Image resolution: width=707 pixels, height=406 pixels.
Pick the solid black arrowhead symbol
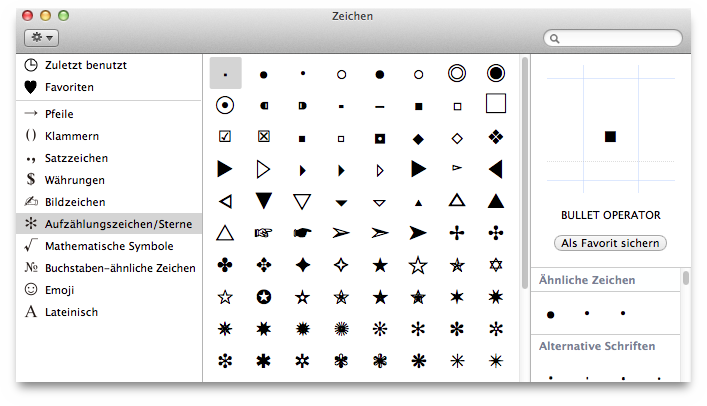tap(418, 233)
